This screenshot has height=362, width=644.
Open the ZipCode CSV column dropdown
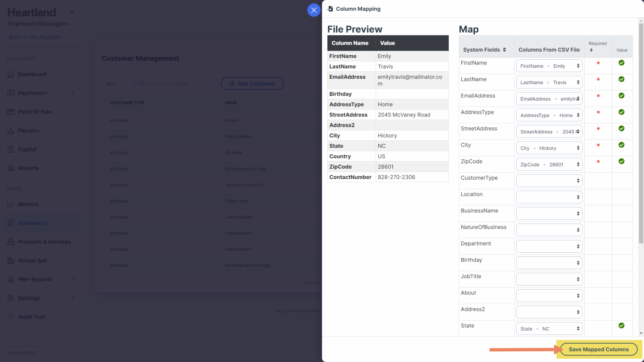(x=549, y=165)
